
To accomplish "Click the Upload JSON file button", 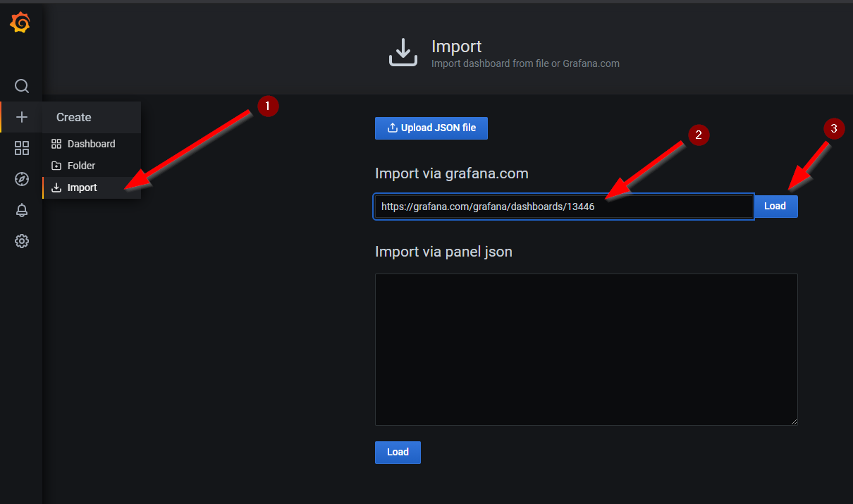I will 431,128.
